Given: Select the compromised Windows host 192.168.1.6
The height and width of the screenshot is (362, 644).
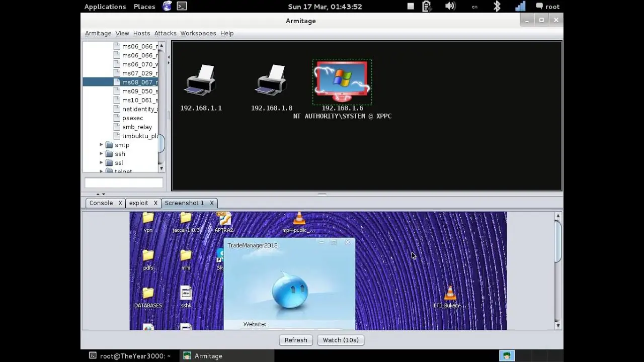Looking at the screenshot, I should pos(342,81).
